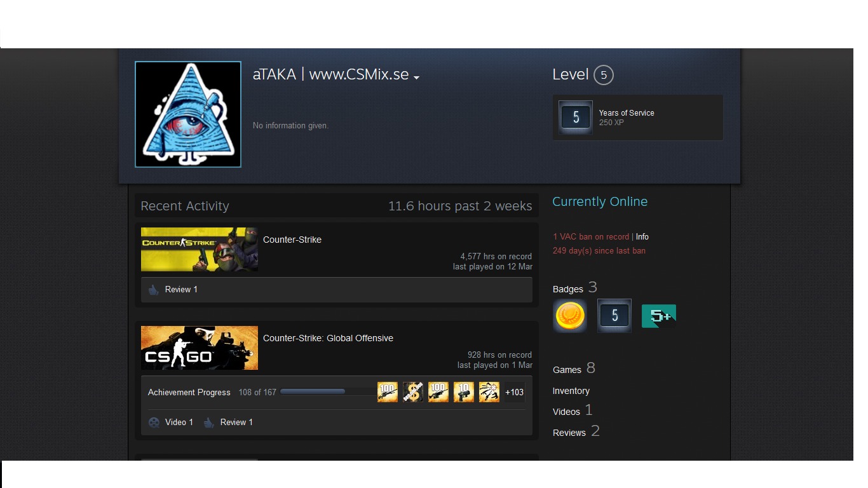
Task: Open the Videos 1 link
Action: (x=573, y=410)
